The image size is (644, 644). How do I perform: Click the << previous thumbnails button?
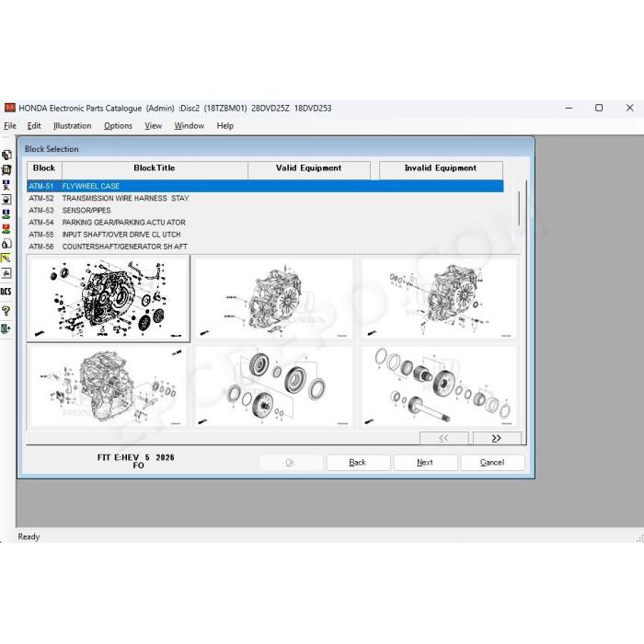click(443, 438)
